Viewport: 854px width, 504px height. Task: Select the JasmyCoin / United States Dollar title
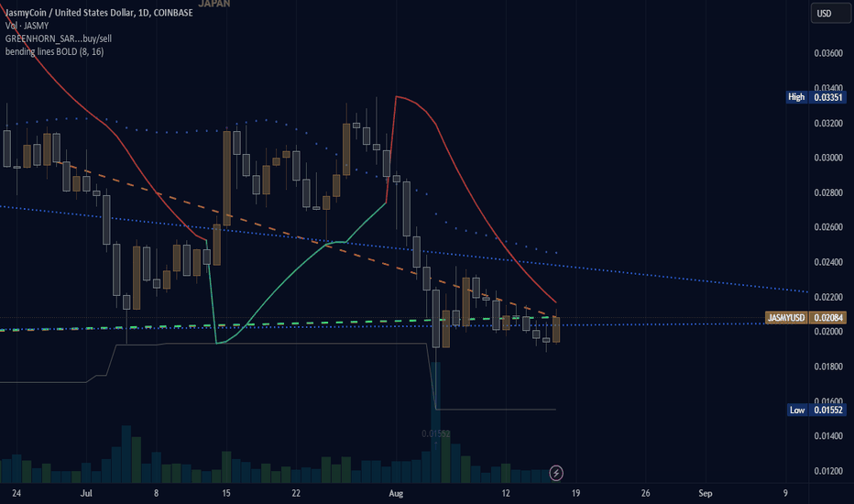coord(99,13)
